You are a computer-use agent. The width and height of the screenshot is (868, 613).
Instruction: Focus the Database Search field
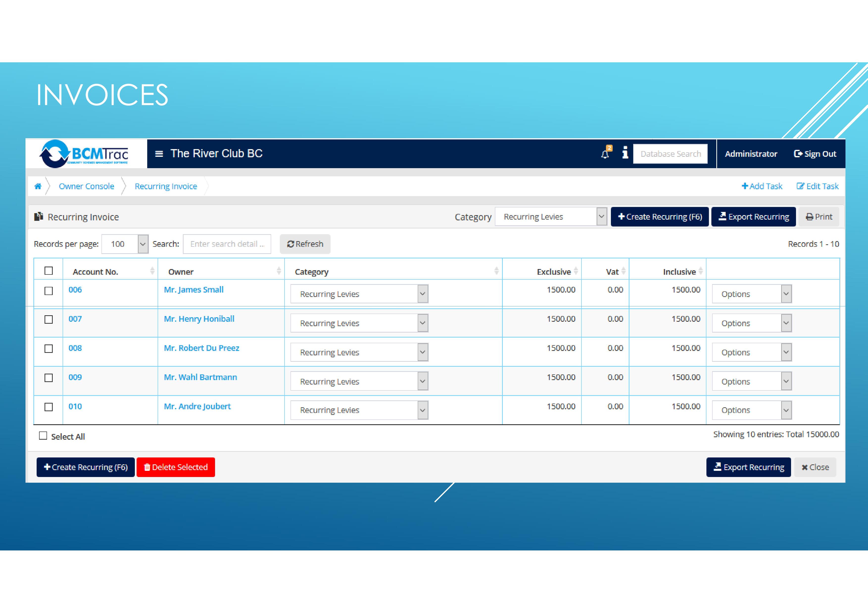tap(670, 154)
